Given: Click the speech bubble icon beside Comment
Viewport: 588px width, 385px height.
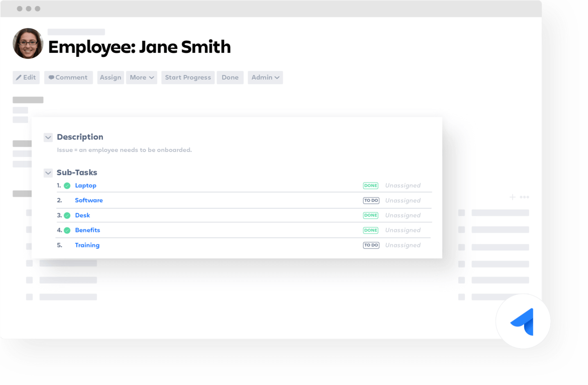Looking at the screenshot, I should 51,77.
